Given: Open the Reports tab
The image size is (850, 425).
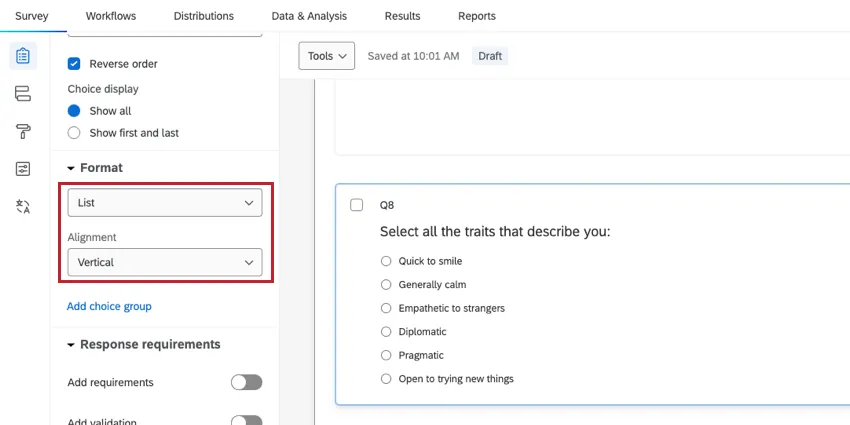Looking at the screenshot, I should pyautogui.click(x=476, y=16).
